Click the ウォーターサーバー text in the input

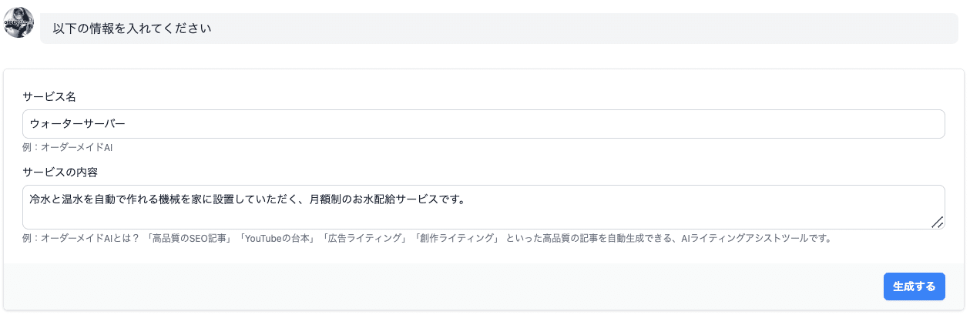(77, 124)
